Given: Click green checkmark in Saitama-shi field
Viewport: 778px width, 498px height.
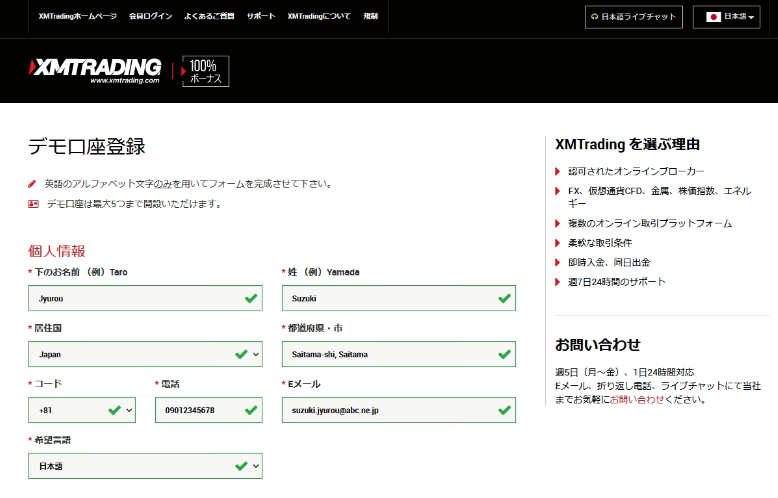Looking at the screenshot, I should (505, 355).
